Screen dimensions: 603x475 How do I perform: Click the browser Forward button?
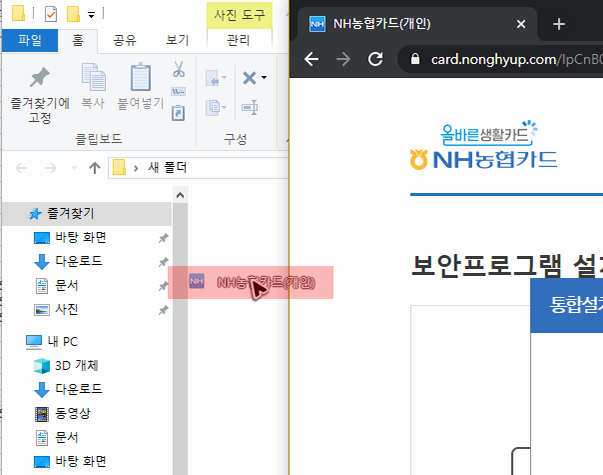point(343,59)
